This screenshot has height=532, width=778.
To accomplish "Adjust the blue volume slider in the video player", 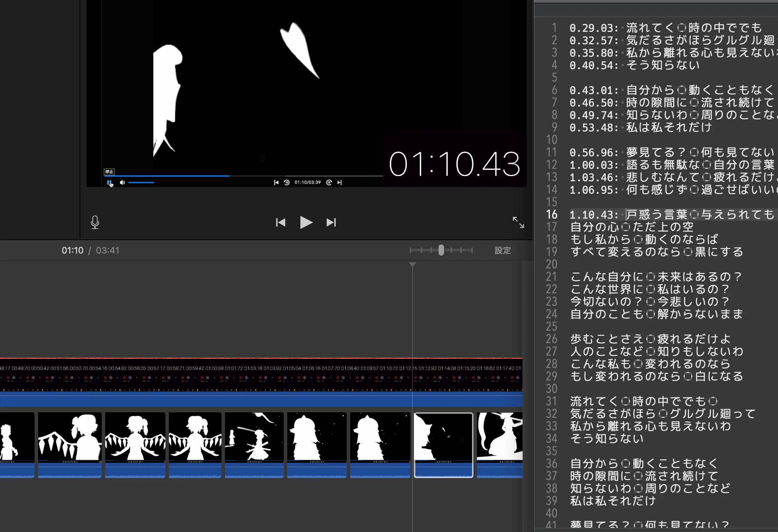I will click(x=141, y=182).
